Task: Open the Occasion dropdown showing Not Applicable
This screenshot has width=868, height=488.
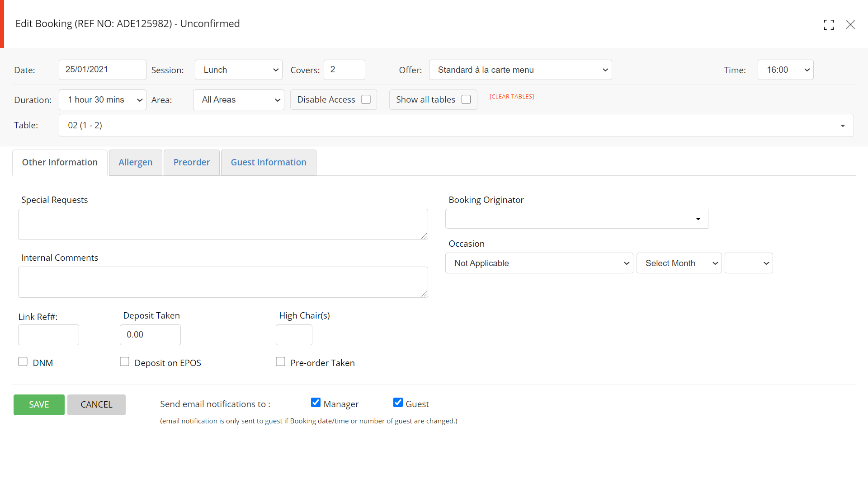Action: pyautogui.click(x=539, y=263)
